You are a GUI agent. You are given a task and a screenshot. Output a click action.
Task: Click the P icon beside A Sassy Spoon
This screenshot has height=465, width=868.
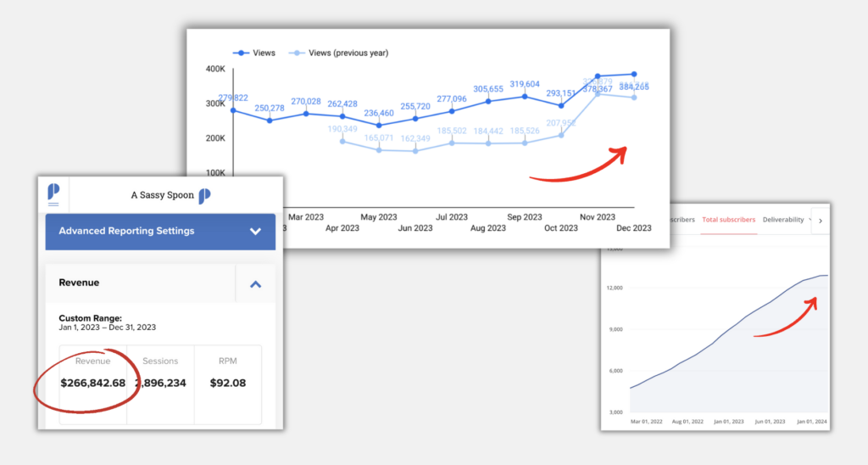point(204,196)
